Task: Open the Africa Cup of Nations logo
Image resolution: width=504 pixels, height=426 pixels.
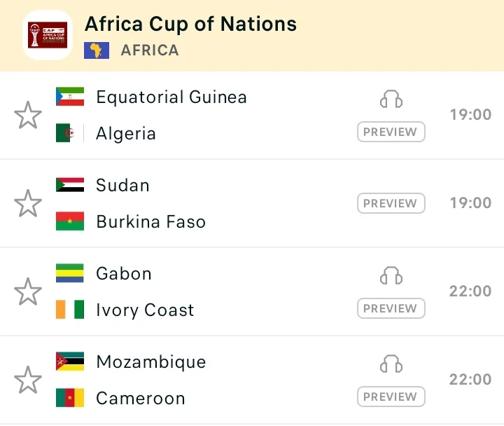Action: coord(48,35)
